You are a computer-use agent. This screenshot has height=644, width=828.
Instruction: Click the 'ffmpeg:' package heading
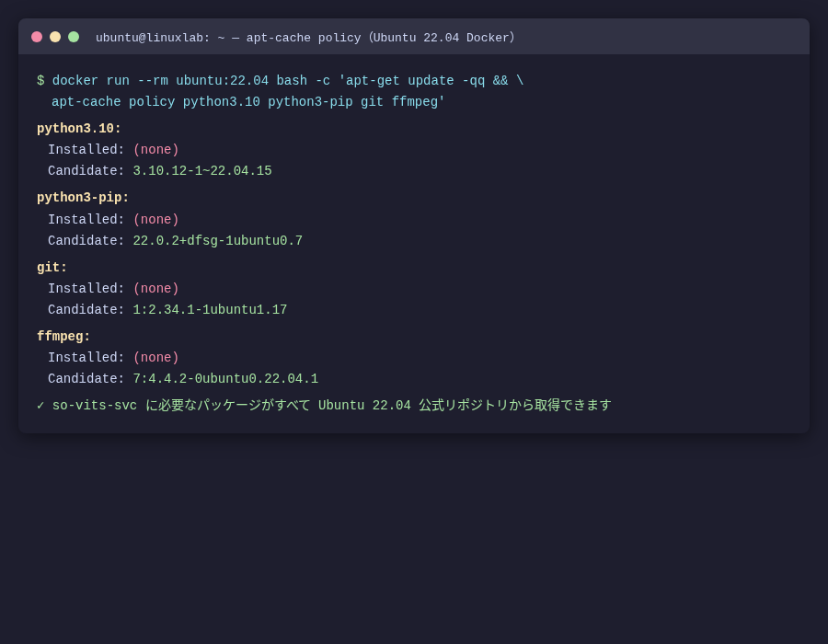point(63,337)
